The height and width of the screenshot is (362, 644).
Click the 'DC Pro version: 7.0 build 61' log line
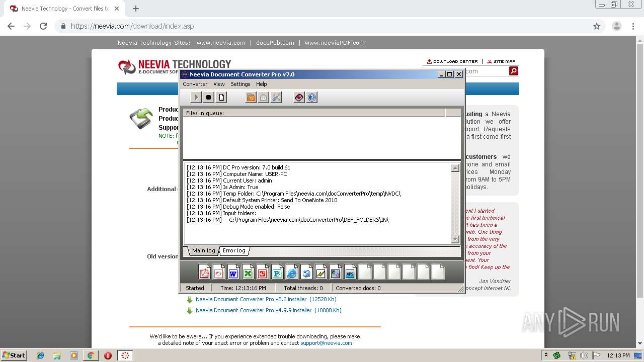(238, 167)
